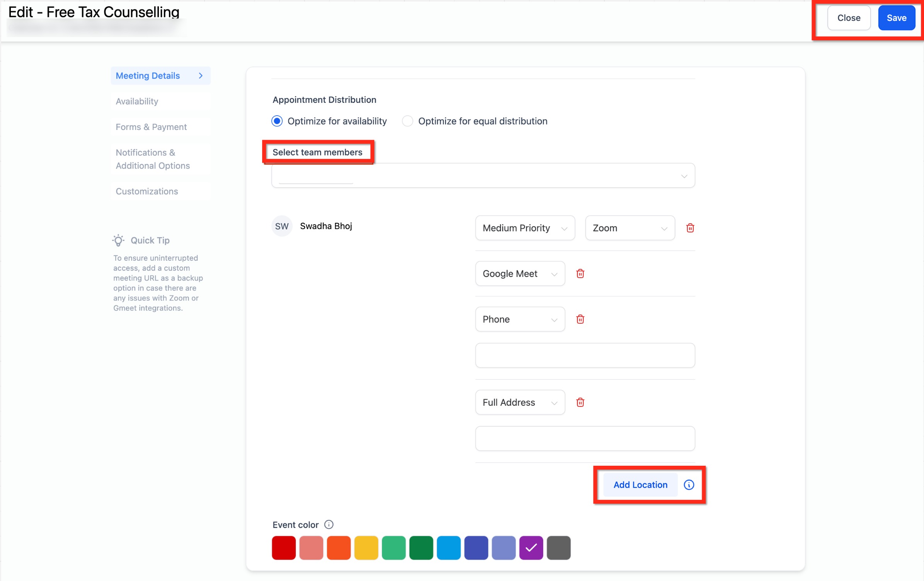Click the Save button
Viewport: 924px width, 581px height.
tap(896, 18)
